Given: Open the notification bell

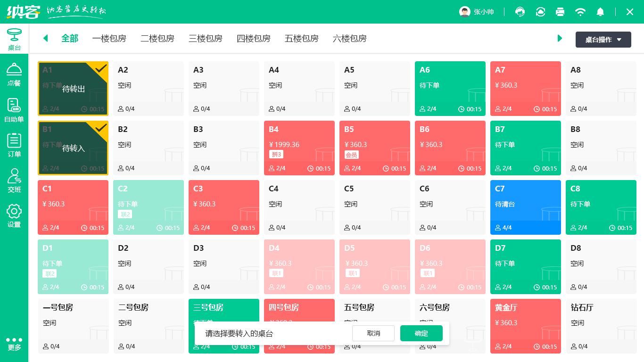Looking at the screenshot, I should point(600,12).
